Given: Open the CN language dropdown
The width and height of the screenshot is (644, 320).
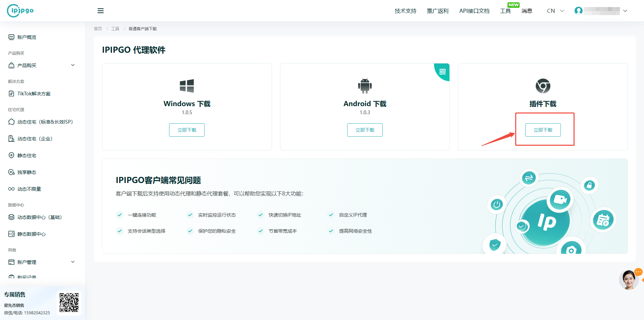Looking at the screenshot, I should 554,10.
